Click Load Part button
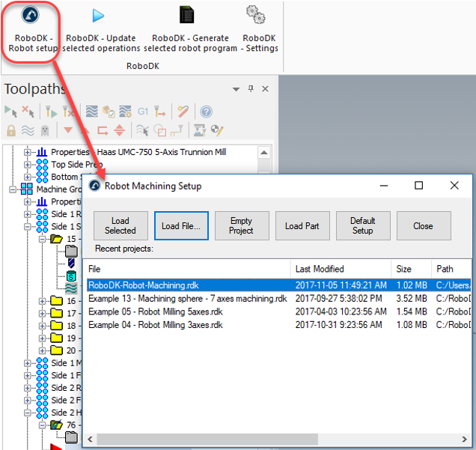This screenshot has width=476, height=450. (x=302, y=225)
